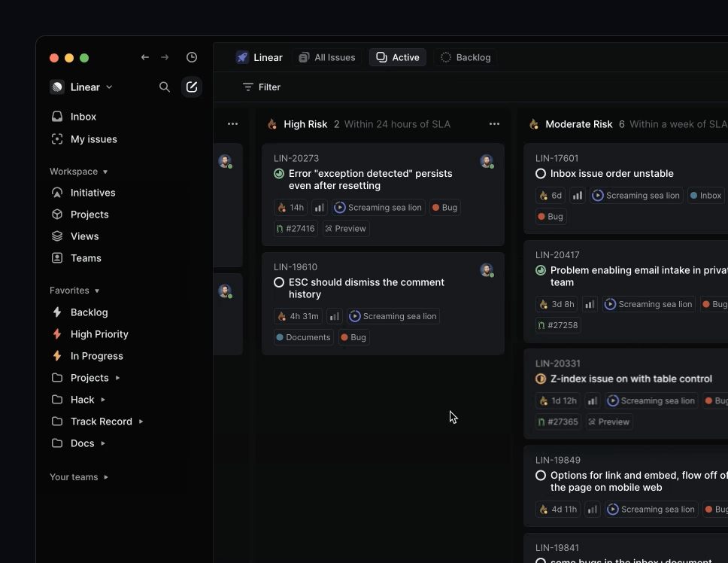Click the Preview chip on LIN-20273
Screen dimensions: 728x563
(346, 229)
